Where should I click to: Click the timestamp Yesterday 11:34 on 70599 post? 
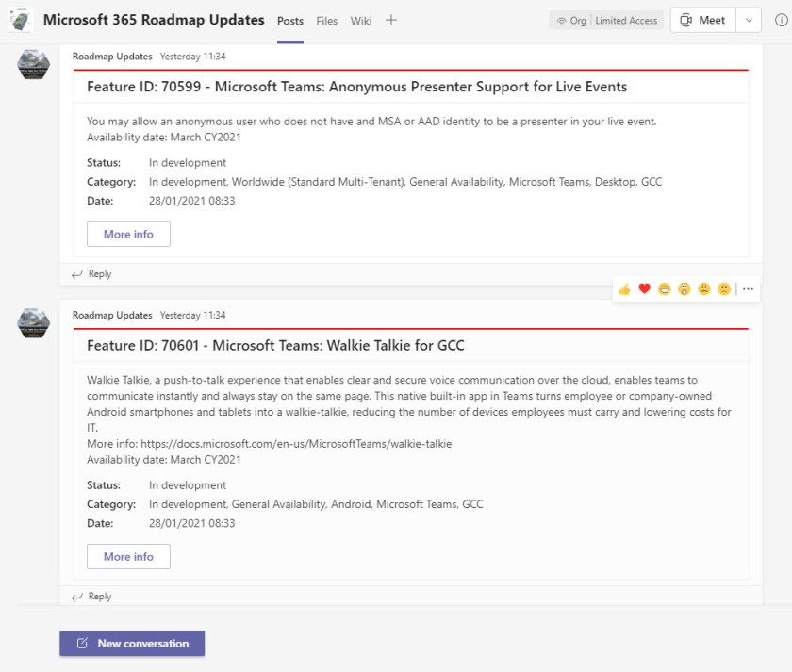click(192, 57)
